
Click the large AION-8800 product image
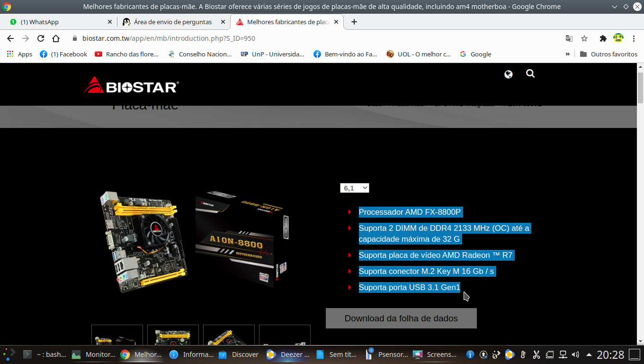(x=194, y=242)
